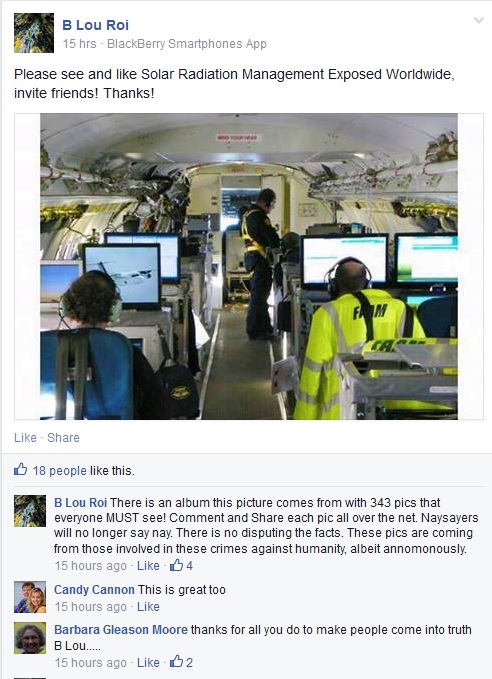
Task: Open Barbara Gleason Moore's profile name
Action: [121, 630]
